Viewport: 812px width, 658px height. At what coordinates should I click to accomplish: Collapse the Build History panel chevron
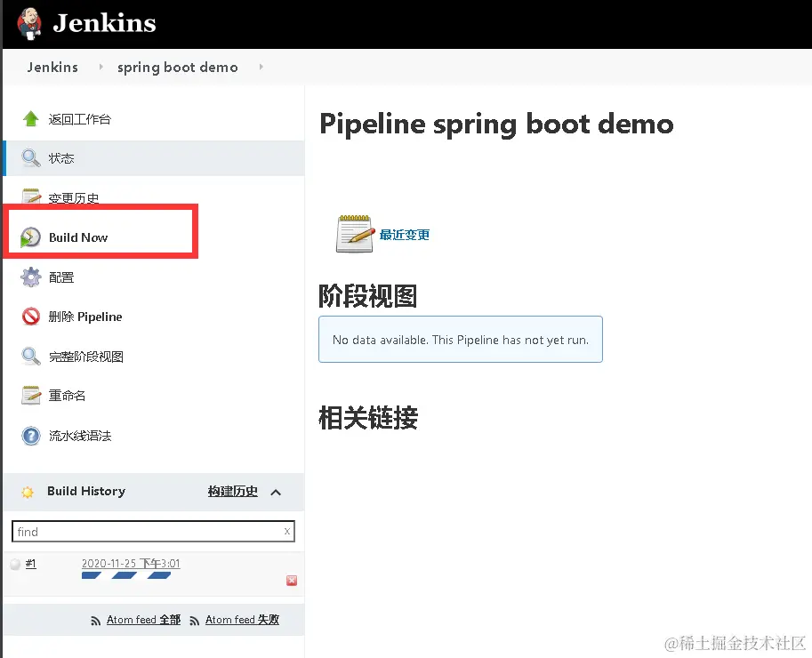[x=276, y=492]
